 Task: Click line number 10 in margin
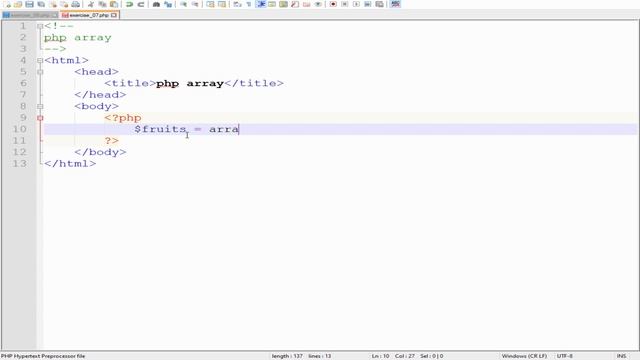tap(20, 129)
